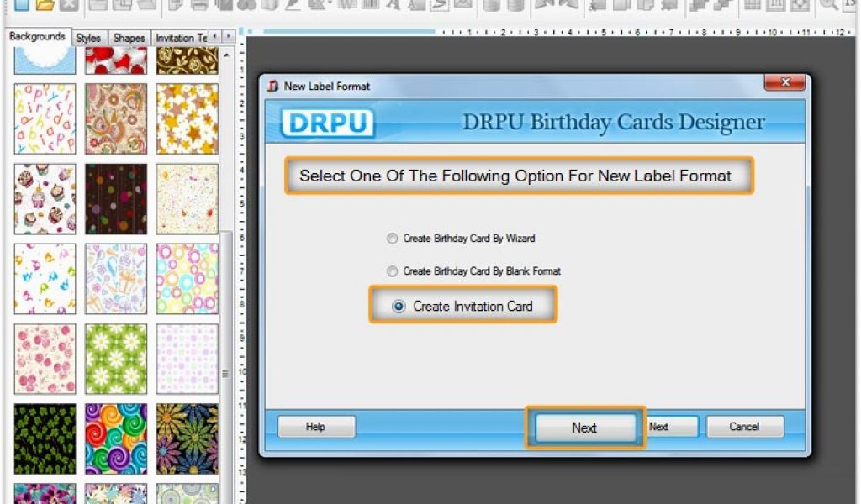Pick the red and white hearts background
Viewport: 861px width, 504px height.
(116, 60)
